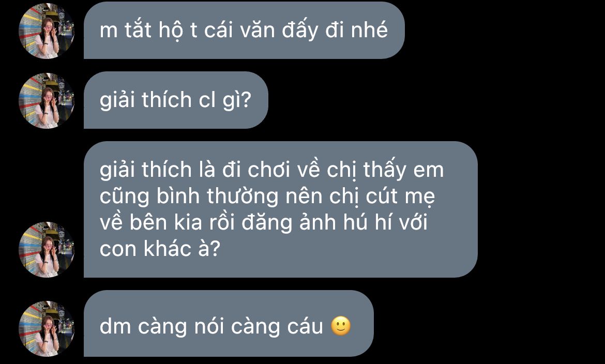Open sender avatar beside 'm tắt hộ t' message
The width and height of the screenshot is (605, 364).
pyautogui.click(x=47, y=31)
